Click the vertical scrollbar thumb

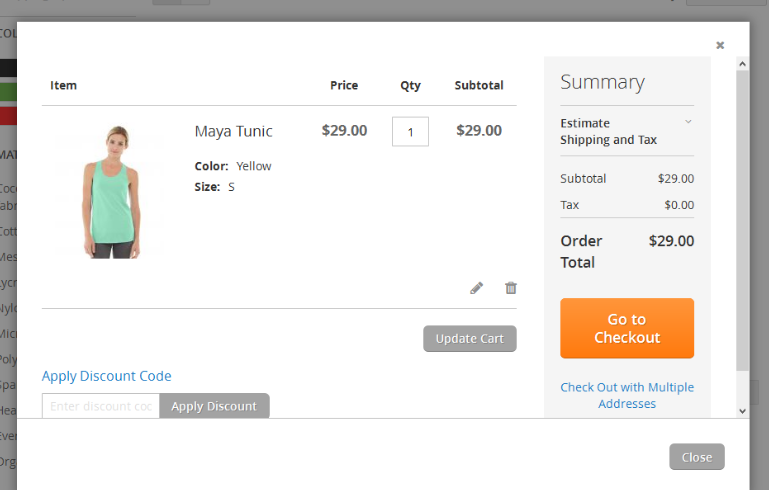pyautogui.click(x=742, y=220)
